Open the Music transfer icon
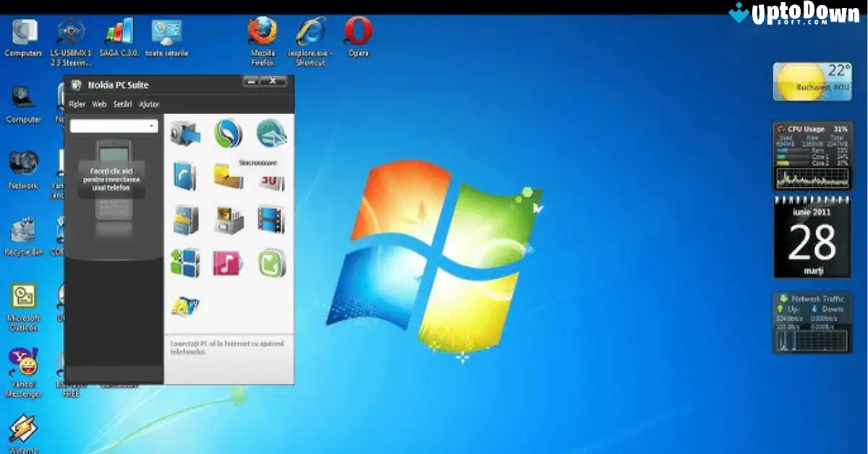The image size is (868, 454). point(228,264)
